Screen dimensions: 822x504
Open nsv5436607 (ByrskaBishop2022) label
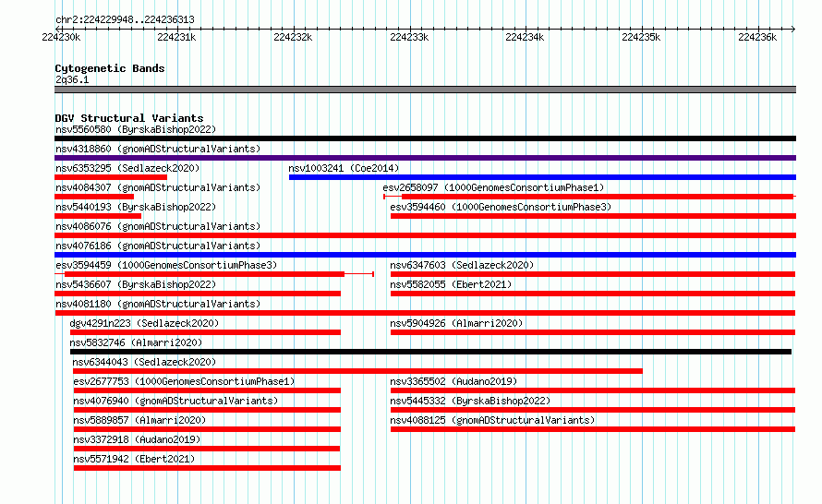click(136, 284)
